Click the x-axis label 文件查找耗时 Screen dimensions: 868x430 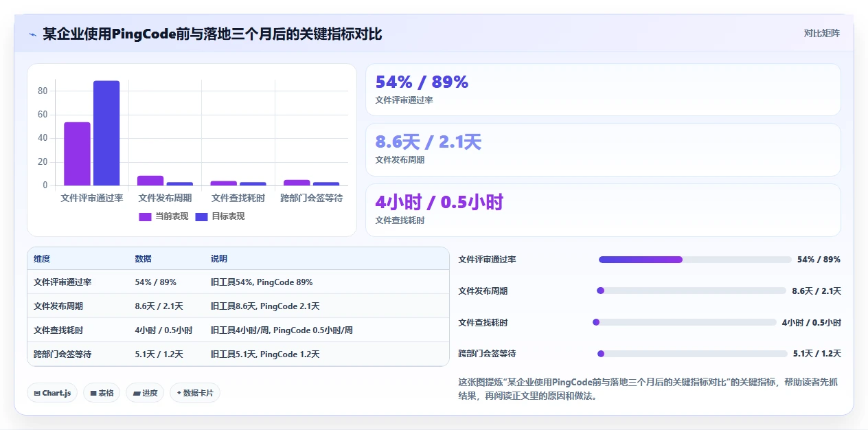[x=238, y=198]
